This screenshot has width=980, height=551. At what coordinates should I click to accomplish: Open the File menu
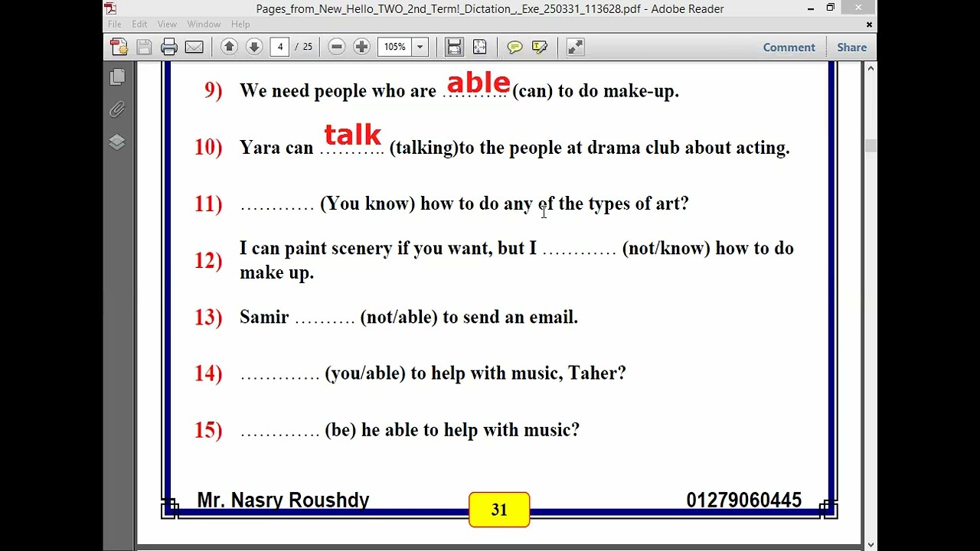(x=115, y=24)
